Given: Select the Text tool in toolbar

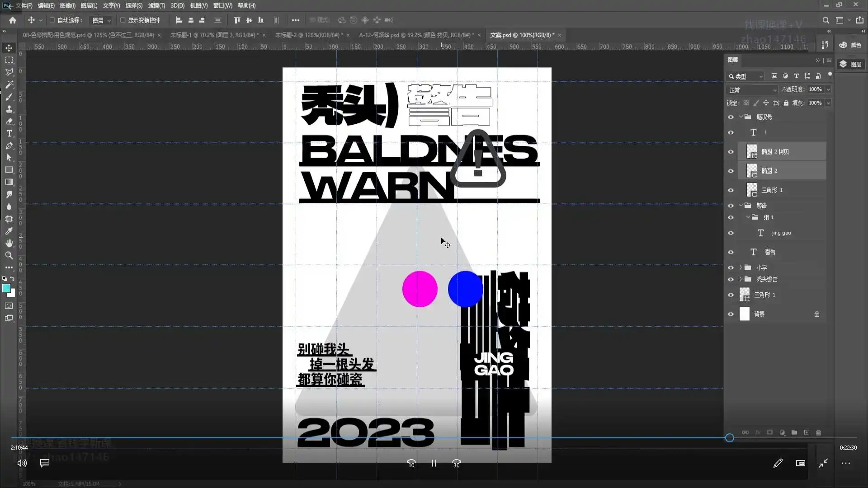Looking at the screenshot, I should click(x=9, y=133).
